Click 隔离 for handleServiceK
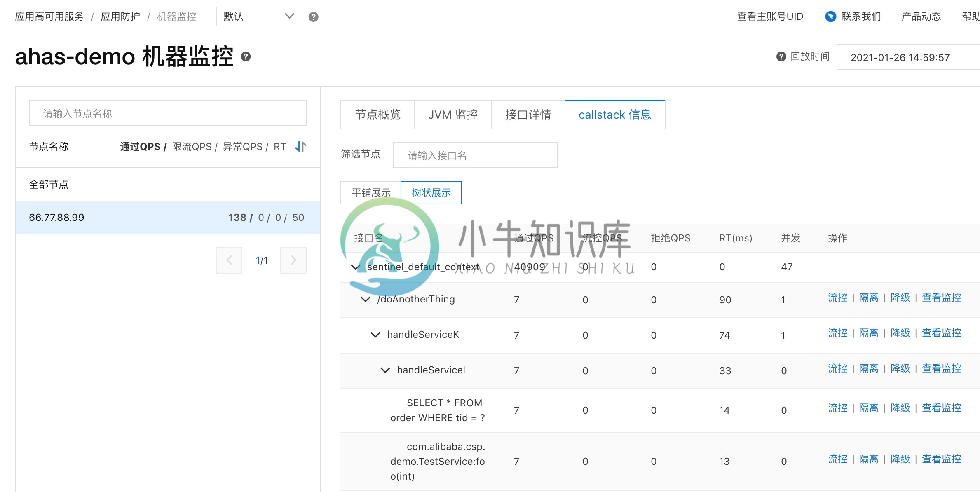This screenshot has height=492, width=980. click(x=869, y=333)
